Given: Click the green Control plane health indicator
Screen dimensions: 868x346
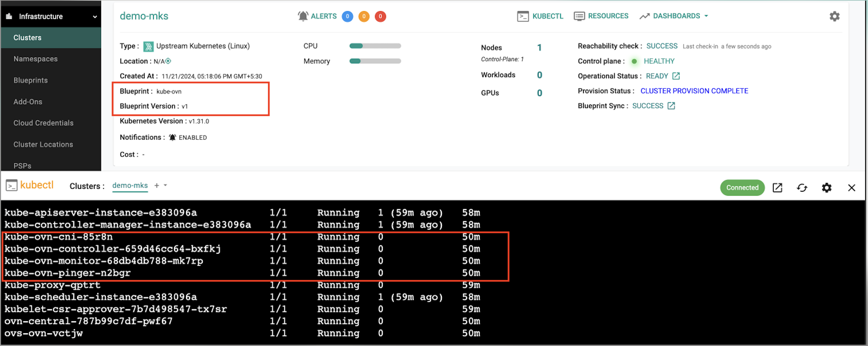Looking at the screenshot, I should tap(634, 61).
